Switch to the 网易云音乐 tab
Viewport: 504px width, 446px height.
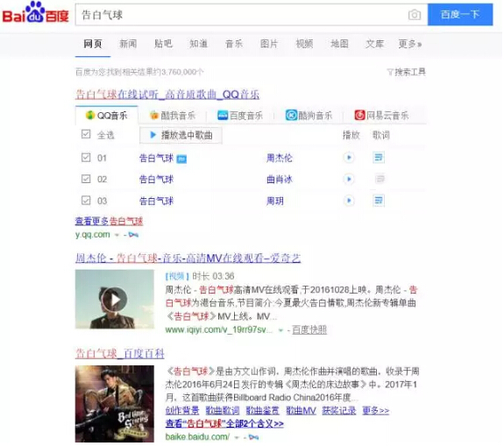tap(381, 115)
